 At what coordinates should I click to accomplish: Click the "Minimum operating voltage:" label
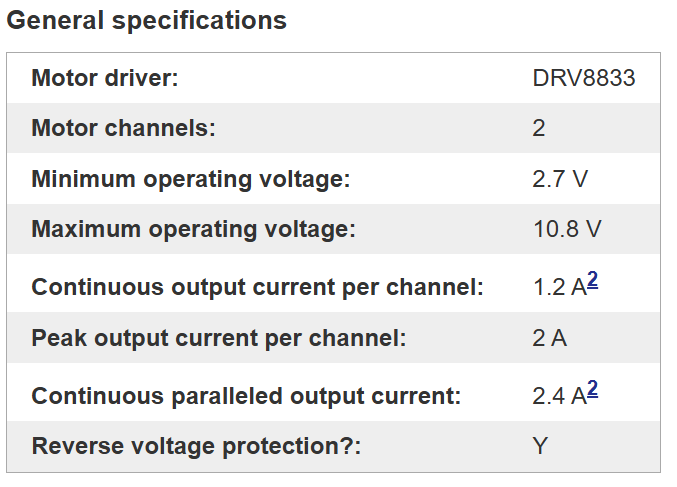pos(191,179)
